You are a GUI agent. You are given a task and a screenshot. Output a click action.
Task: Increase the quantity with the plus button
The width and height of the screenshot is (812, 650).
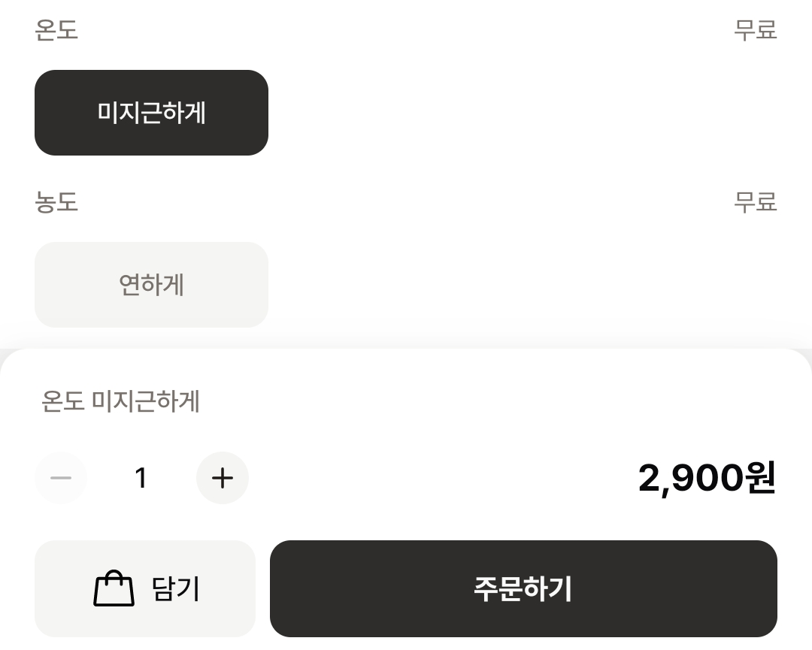tap(223, 478)
